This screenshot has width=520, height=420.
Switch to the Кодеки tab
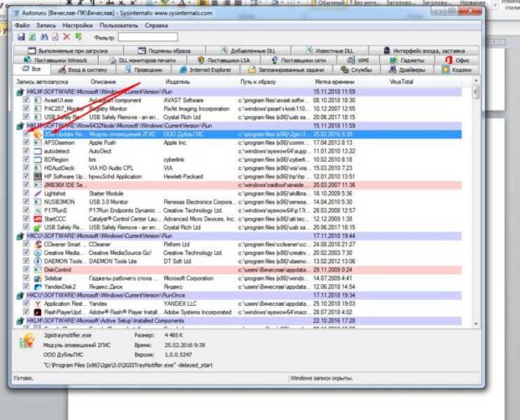[x=457, y=70]
